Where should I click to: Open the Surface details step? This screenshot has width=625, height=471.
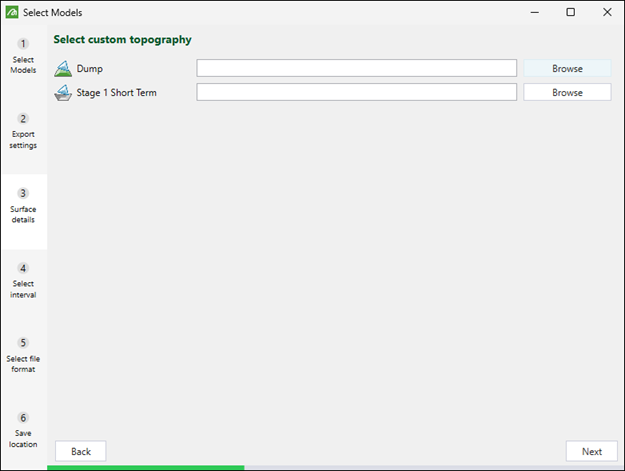pyautogui.click(x=24, y=212)
